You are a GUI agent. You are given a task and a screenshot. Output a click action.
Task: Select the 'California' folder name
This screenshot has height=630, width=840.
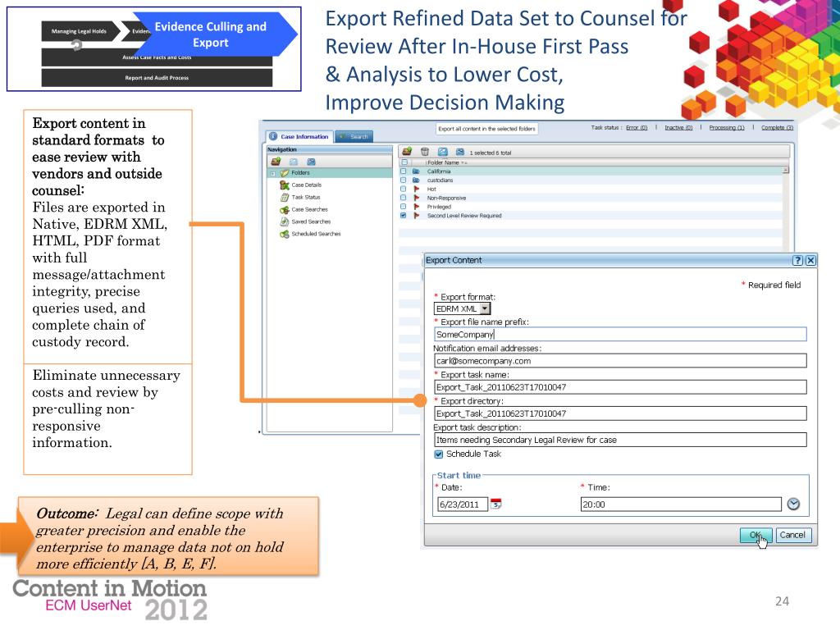tap(439, 171)
